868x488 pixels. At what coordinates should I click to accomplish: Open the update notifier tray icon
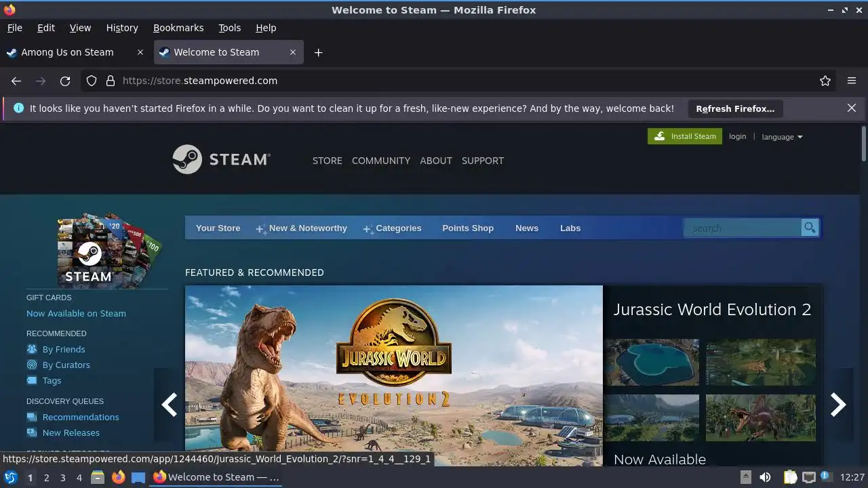[x=826, y=477]
